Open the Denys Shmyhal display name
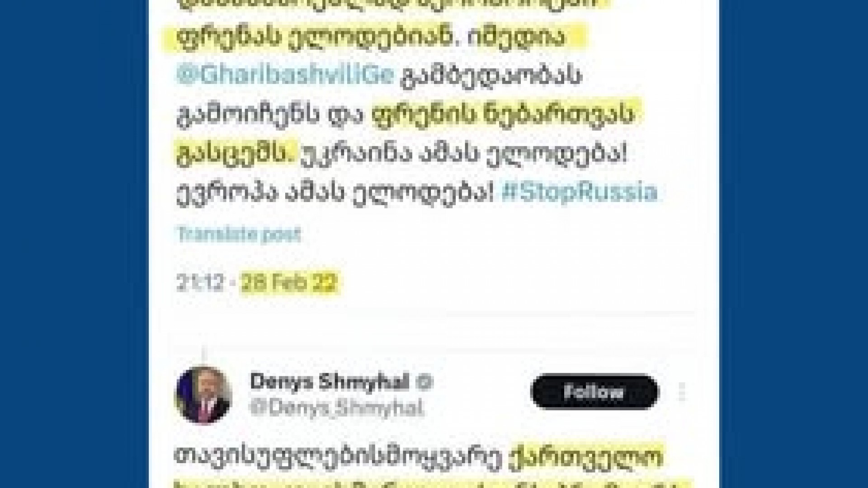Image resolution: width=868 pixels, height=488 pixels. coord(330,382)
